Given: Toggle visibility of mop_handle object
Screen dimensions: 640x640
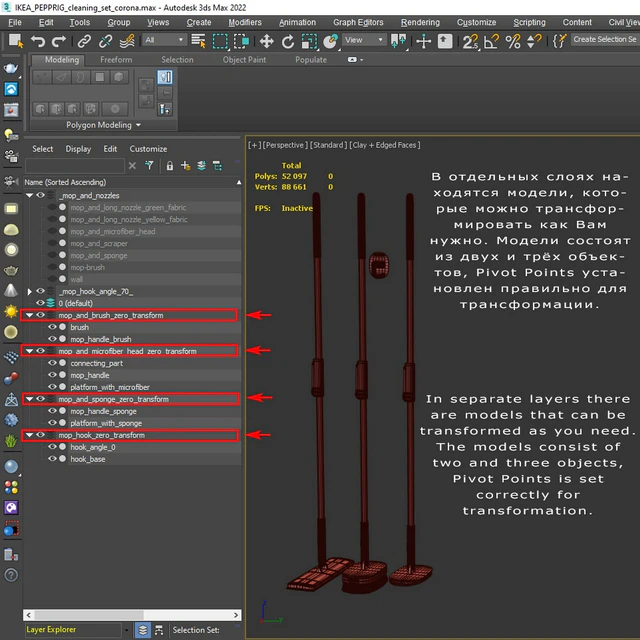Looking at the screenshot, I should 52,375.
